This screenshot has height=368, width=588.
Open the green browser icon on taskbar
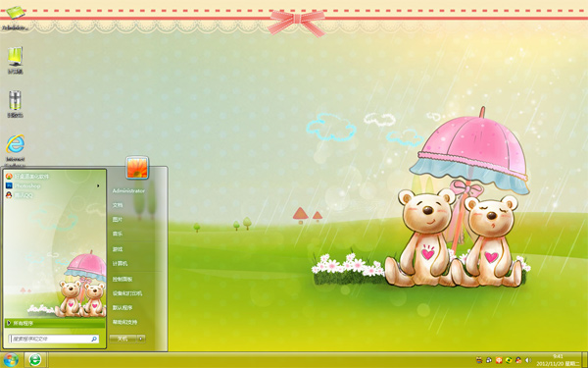click(x=35, y=360)
